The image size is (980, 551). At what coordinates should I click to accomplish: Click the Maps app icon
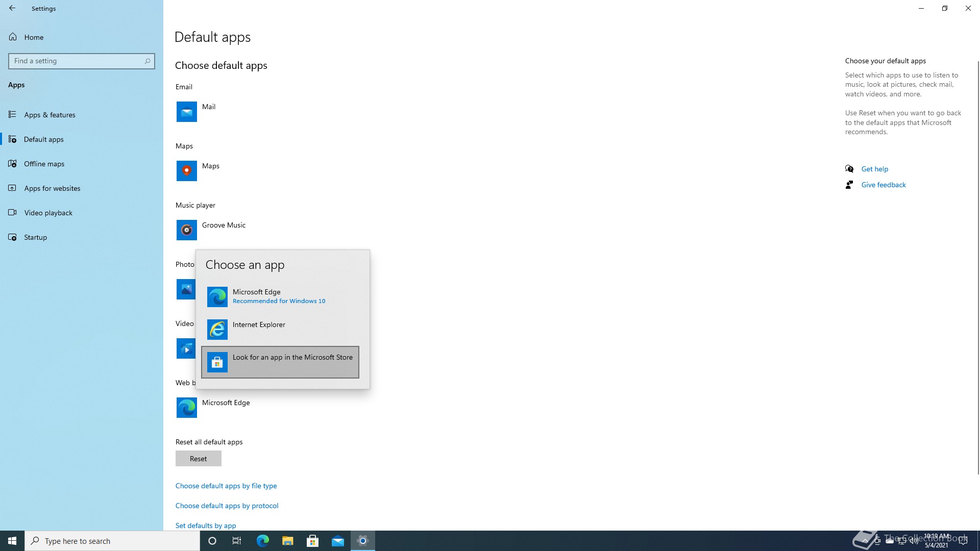coord(187,171)
